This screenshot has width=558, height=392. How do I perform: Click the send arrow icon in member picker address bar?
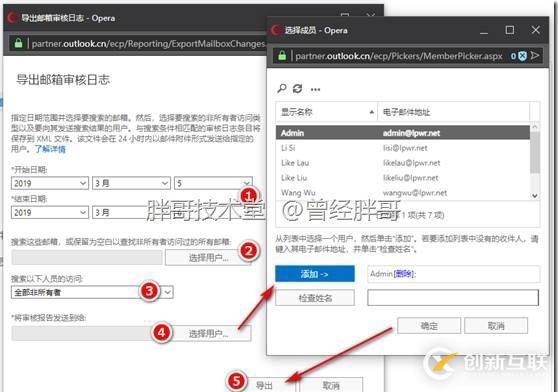coord(535,55)
